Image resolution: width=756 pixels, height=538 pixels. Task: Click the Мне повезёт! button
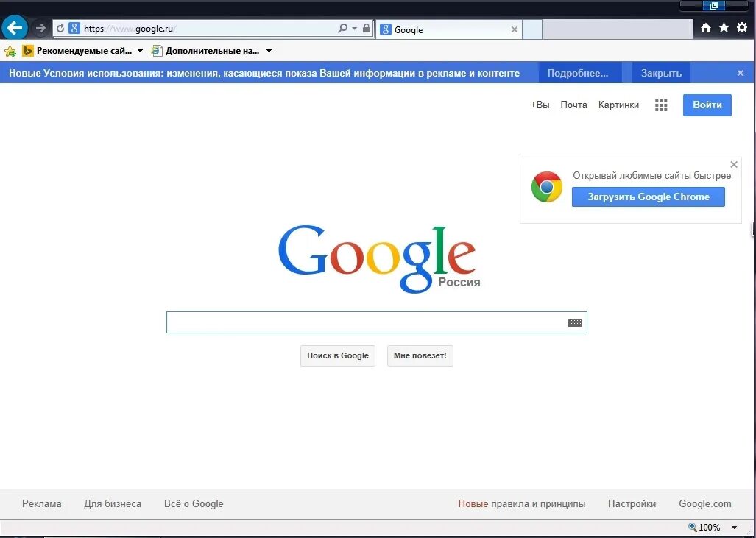tap(420, 355)
